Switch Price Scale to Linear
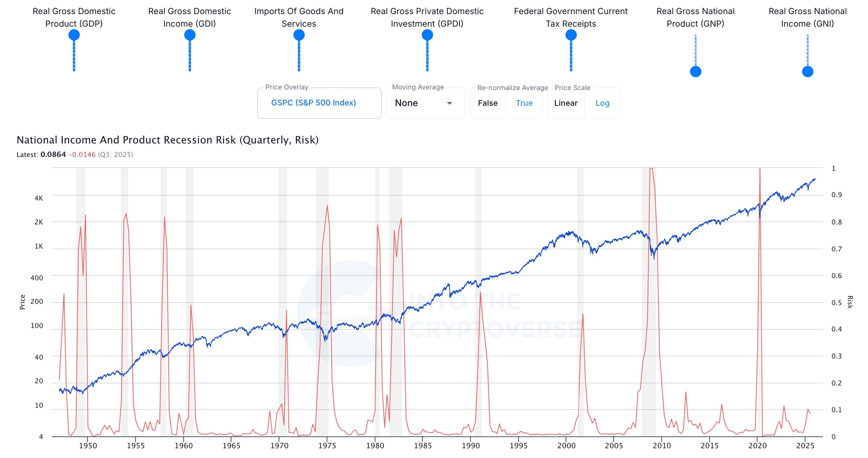The width and height of the screenshot is (868, 458). (x=566, y=103)
